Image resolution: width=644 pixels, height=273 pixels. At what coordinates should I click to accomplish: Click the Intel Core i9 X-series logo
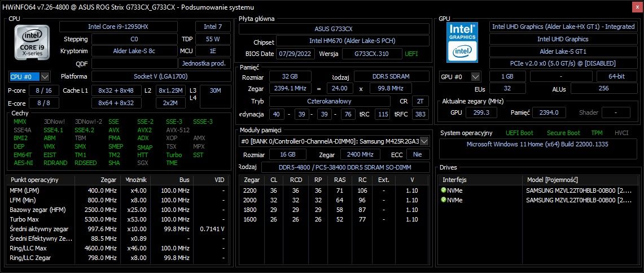[x=32, y=44]
